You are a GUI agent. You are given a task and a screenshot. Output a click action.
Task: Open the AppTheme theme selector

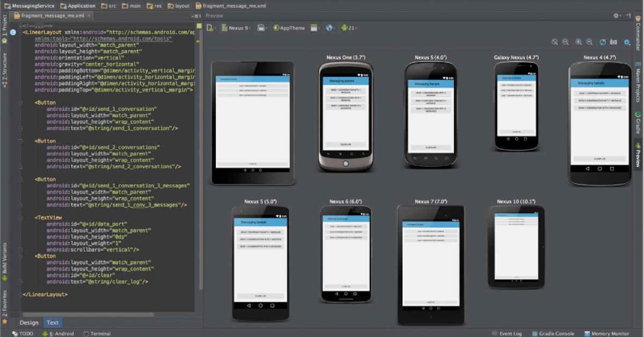289,28
